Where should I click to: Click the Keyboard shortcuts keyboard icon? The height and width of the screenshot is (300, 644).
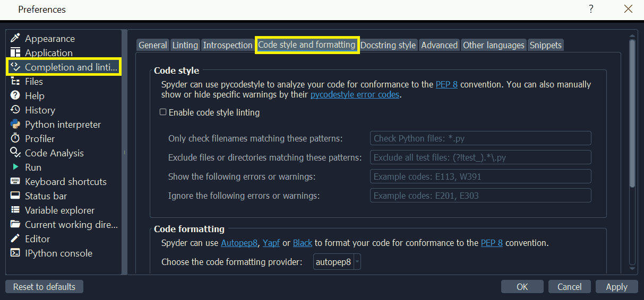pyautogui.click(x=15, y=181)
